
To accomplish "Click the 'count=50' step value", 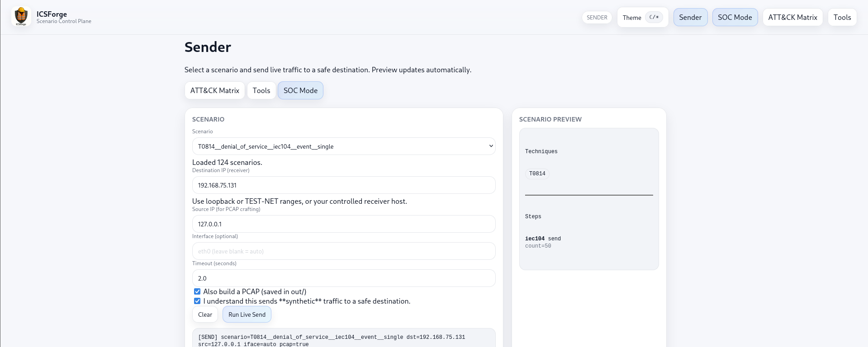I will (538, 246).
